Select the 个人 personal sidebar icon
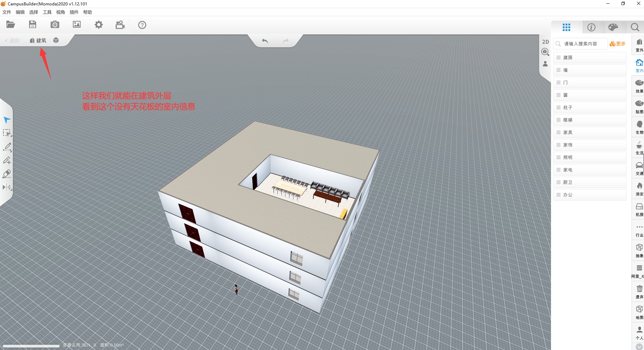This screenshot has height=350, width=644. [639, 333]
